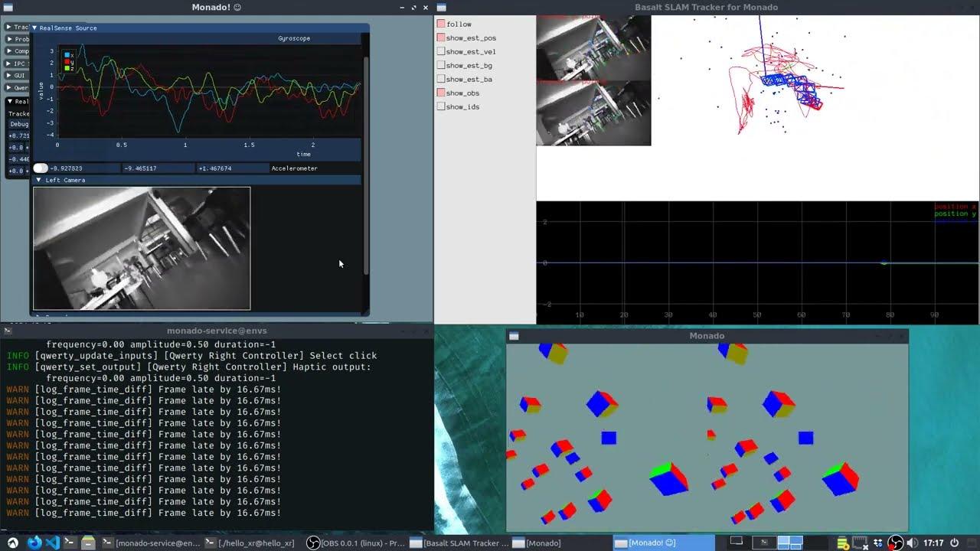Screen dimensions: 980x551
Task: Click accelerometer field showing +1.467674
Action: tap(231, 168)
